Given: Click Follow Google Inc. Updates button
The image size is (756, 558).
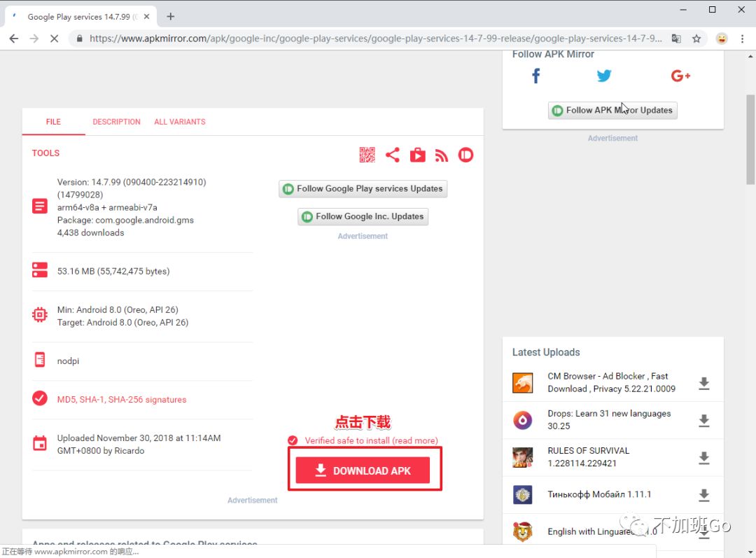Looking at the screenshot, I should (x=363, y=216).
